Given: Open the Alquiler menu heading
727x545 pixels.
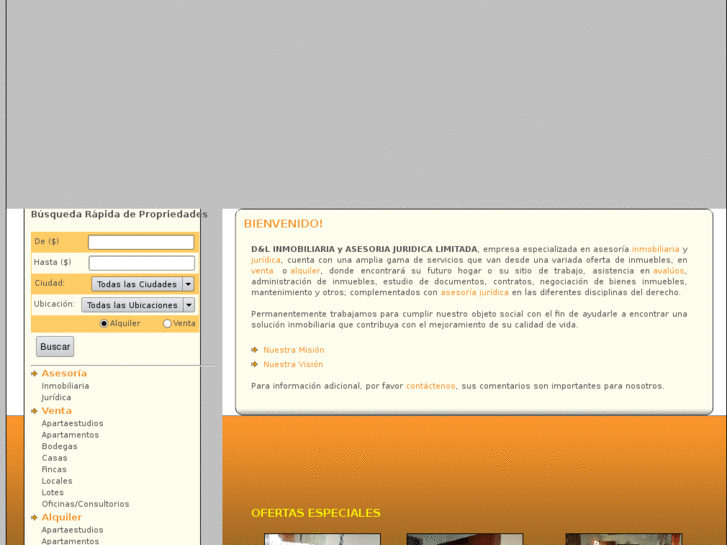Looking at the screenshot, I should 62,517.
